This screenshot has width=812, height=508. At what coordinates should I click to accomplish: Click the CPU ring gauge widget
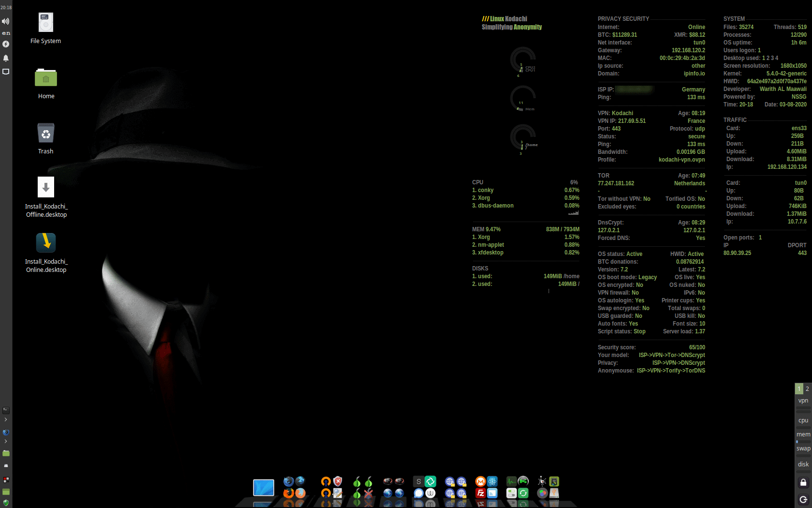tap(523, 60)
